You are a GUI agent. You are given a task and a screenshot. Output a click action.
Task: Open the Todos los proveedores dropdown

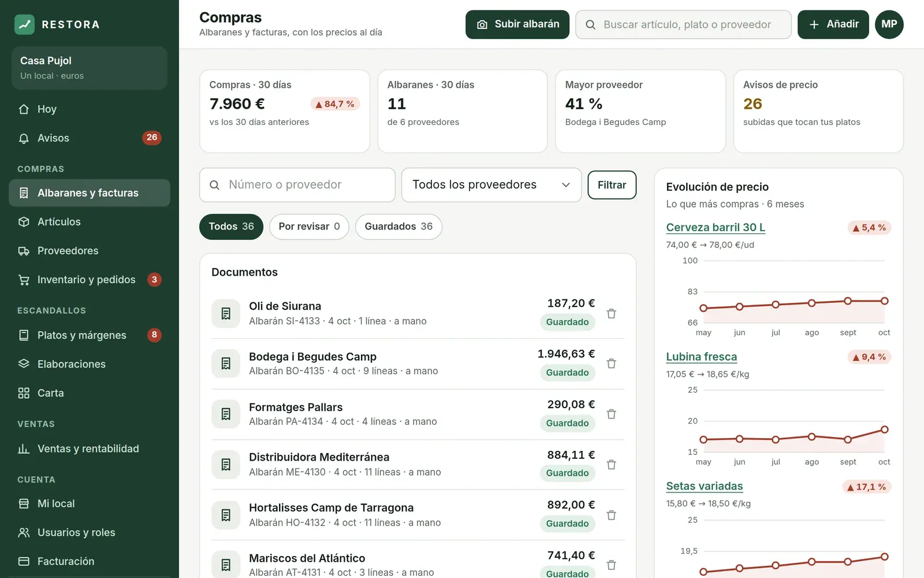[x=491, y=185]
